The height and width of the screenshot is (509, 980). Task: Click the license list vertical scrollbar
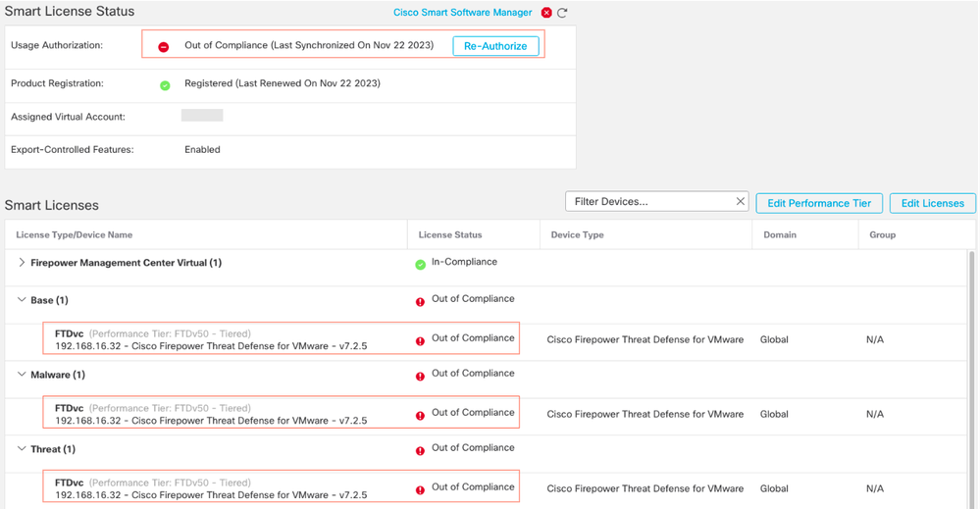click(x=971, y=379)
